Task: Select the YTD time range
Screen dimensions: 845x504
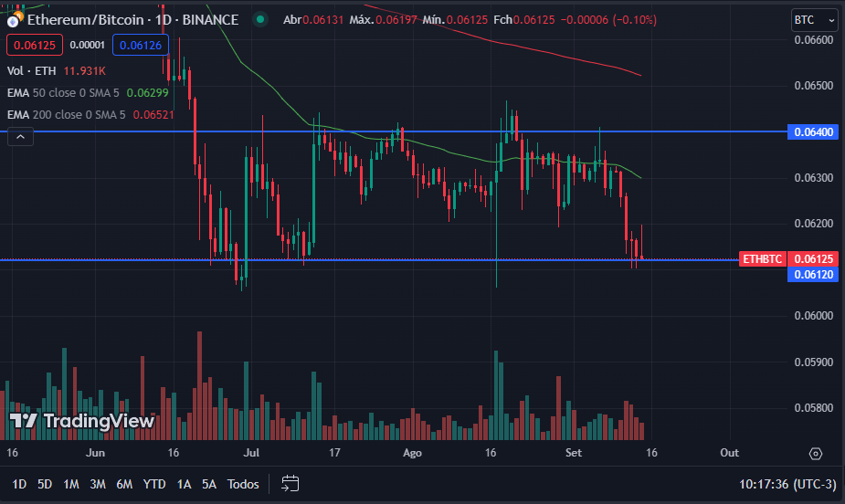Action: [154, 484]
